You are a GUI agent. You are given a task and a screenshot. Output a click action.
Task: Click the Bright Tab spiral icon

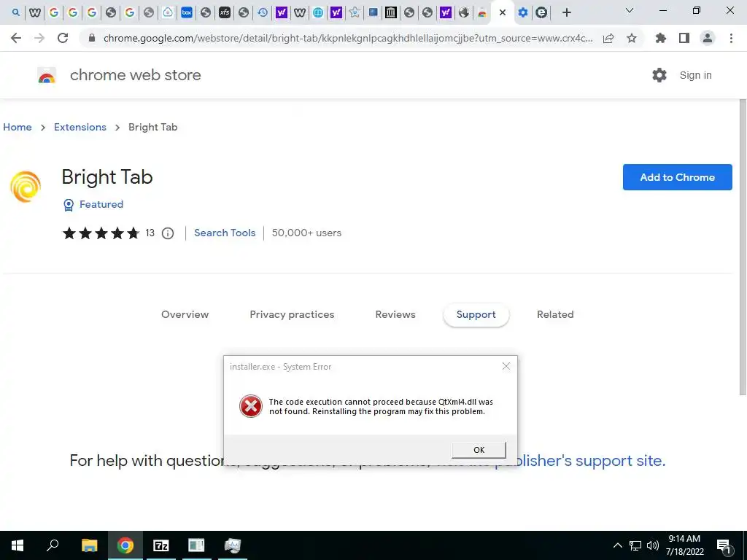pos(26,187)
